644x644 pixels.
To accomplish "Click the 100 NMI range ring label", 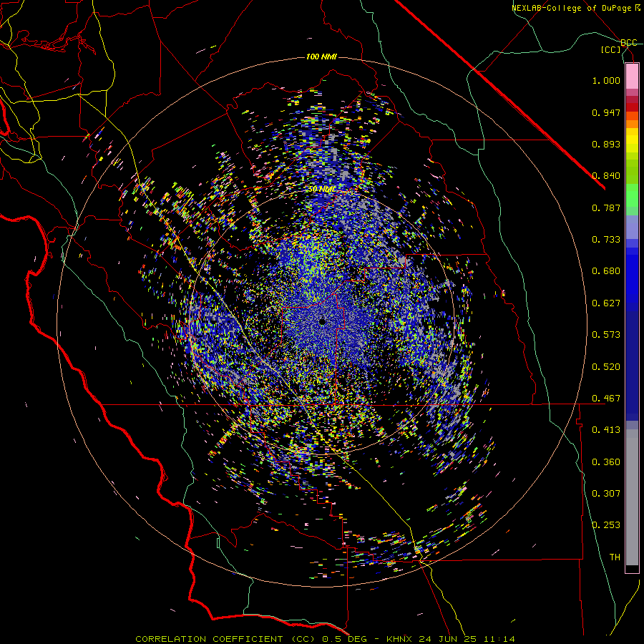I will pos(321,57).
